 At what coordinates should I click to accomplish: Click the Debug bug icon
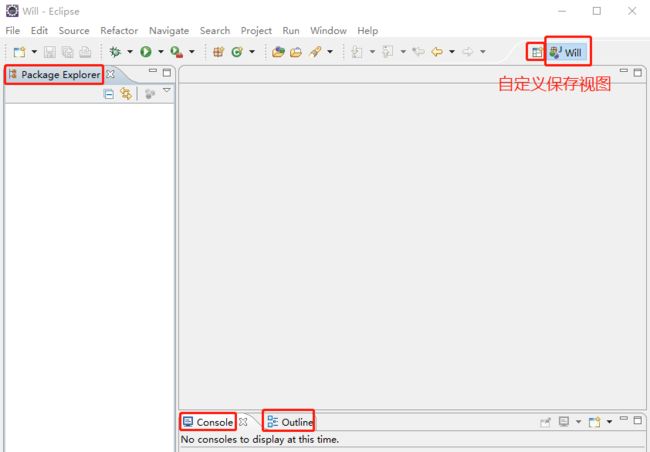115,52
